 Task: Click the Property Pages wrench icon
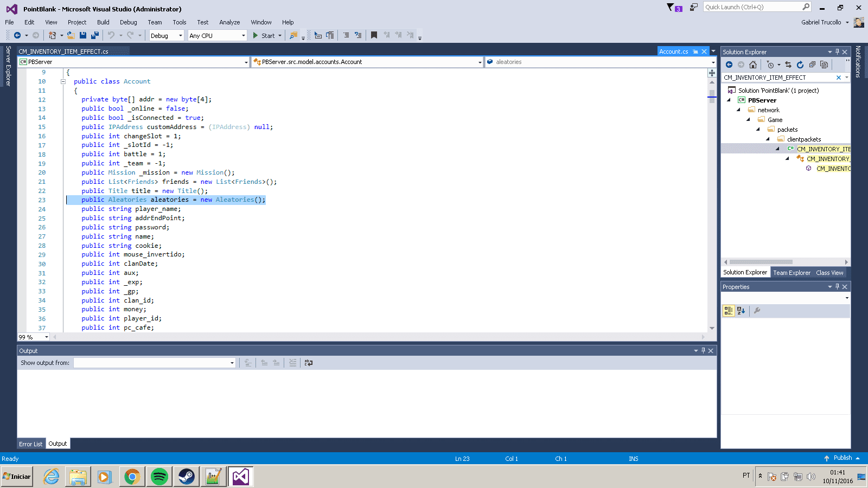coord(757,311)
